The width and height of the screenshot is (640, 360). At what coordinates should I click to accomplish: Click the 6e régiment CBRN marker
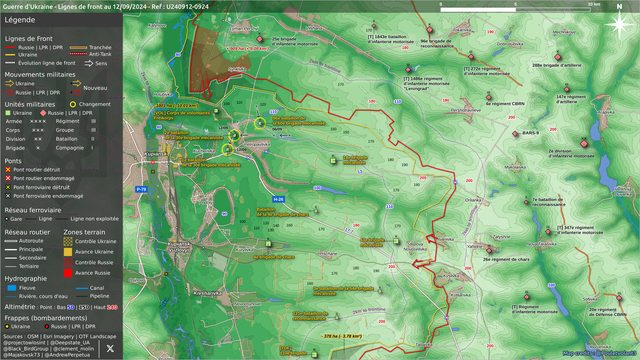pyautogui.click(x=489, y=97)
